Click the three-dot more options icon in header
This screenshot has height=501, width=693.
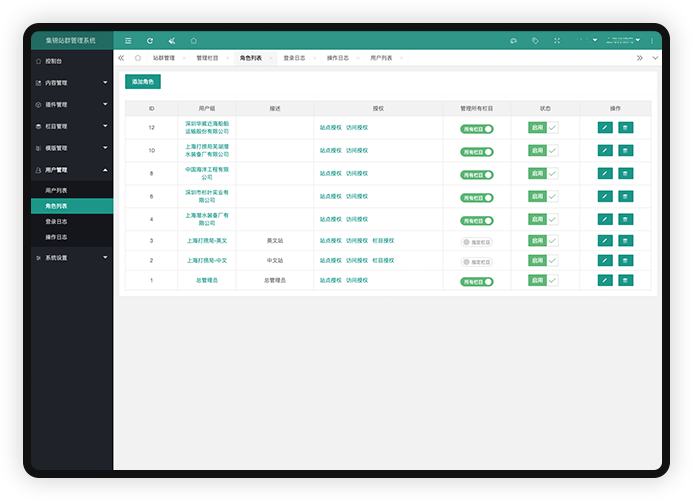652,41
